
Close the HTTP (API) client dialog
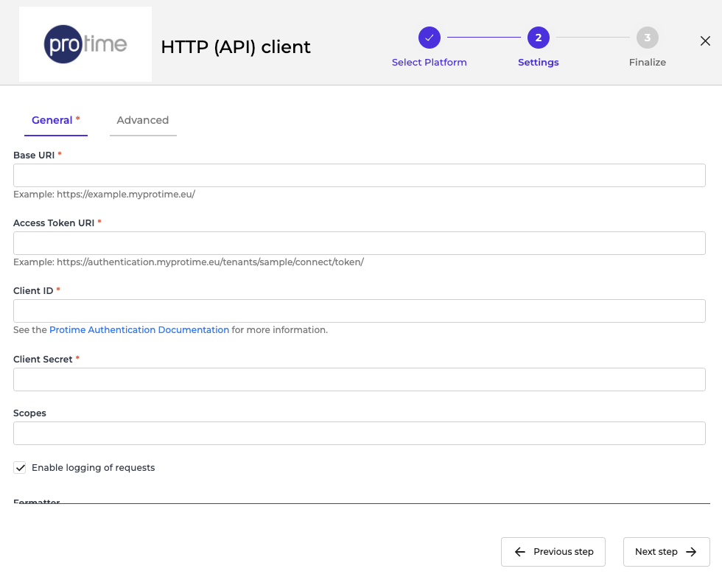705,41
